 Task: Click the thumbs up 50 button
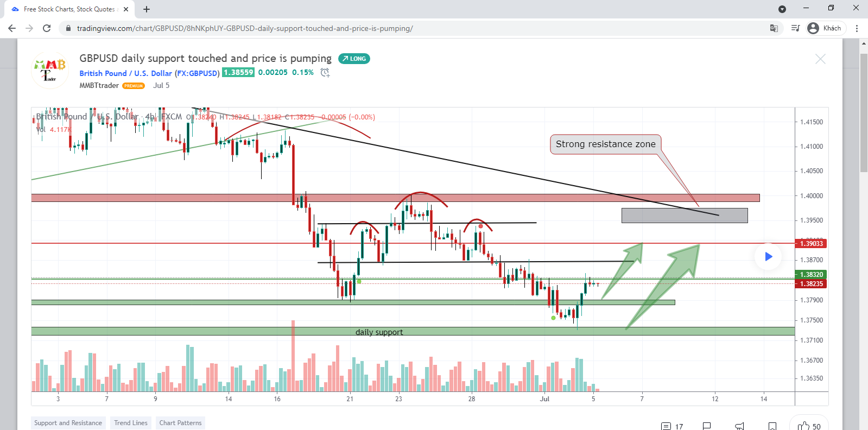click(x=809, y=426)
